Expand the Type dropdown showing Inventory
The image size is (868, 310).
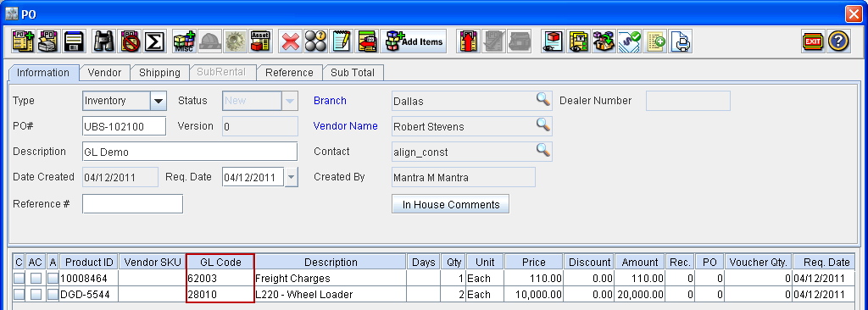coord(159,102)
